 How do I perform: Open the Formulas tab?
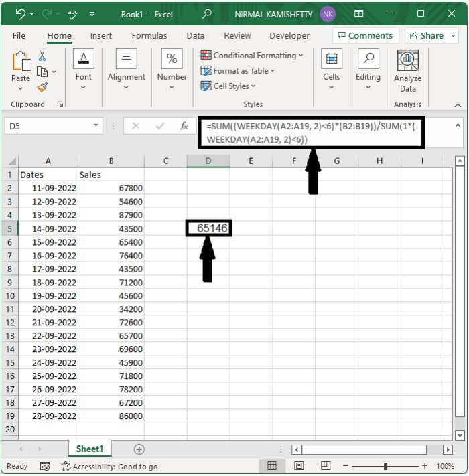tap(149, 36)
